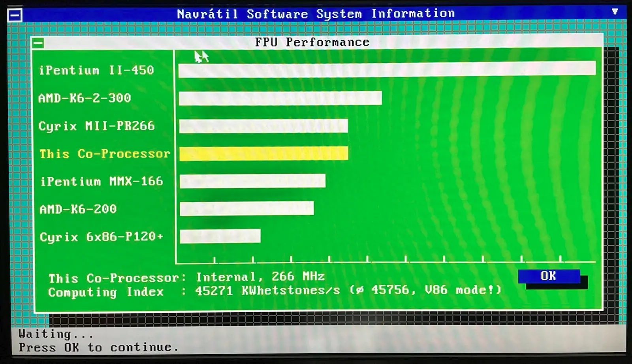Click the AMD-K6-2-300 label
The height and width of the screenshot is (364, 632).
click(x=85, y=98)
